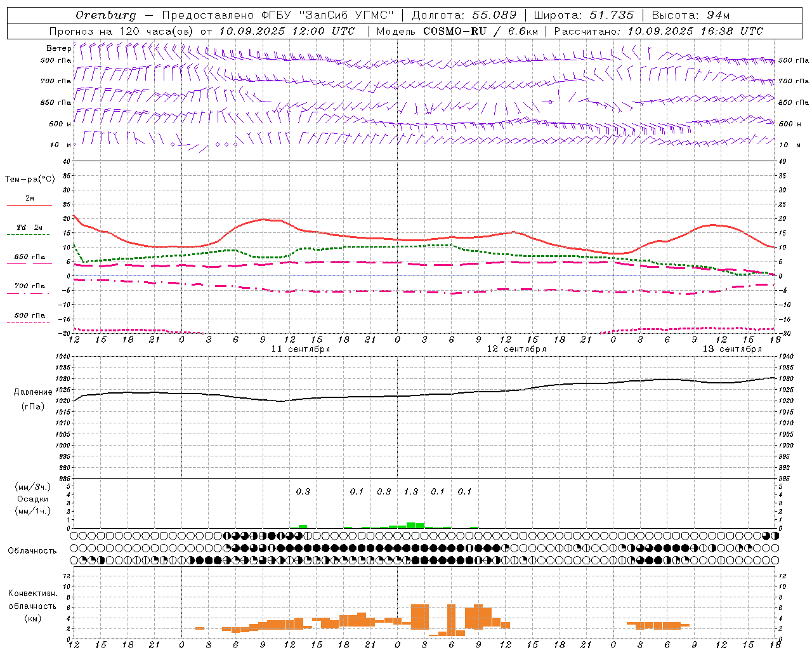The width and height of the screenshot is (812, 650).
Task: Click the Orenburg station name in the title
Action: click(x=106, y=15)
